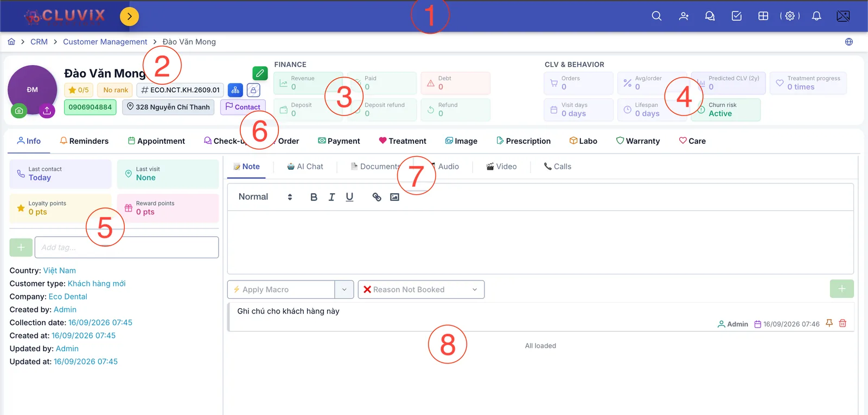Viewport: 868px width, 415px height.
Task: Open the add-user icon in top bar
Action: pyautogui.click(x=684, y=16)
